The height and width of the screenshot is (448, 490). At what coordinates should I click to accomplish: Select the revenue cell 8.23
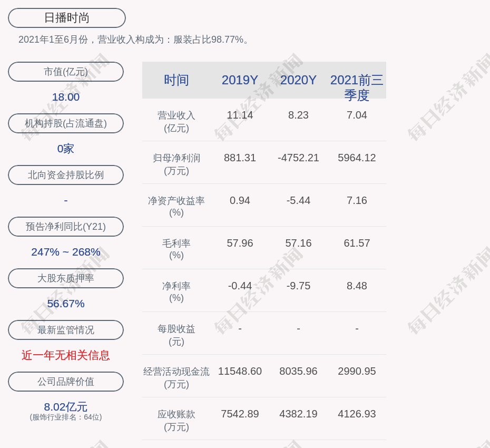(298, 115)
